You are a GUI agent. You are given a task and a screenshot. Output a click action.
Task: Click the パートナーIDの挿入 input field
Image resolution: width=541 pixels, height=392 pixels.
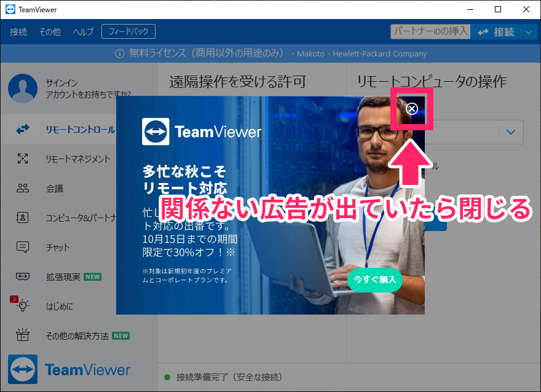pos(430,31)
